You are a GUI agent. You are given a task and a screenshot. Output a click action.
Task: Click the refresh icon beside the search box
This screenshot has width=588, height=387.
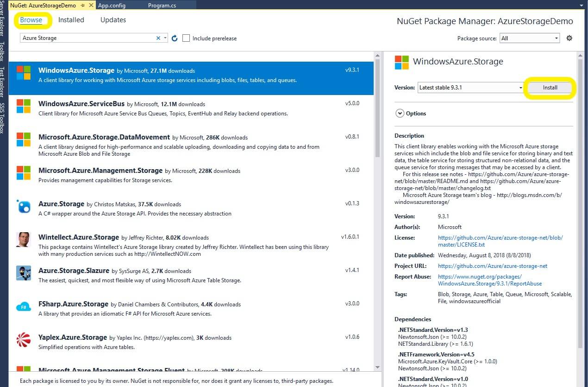[175, 38]
